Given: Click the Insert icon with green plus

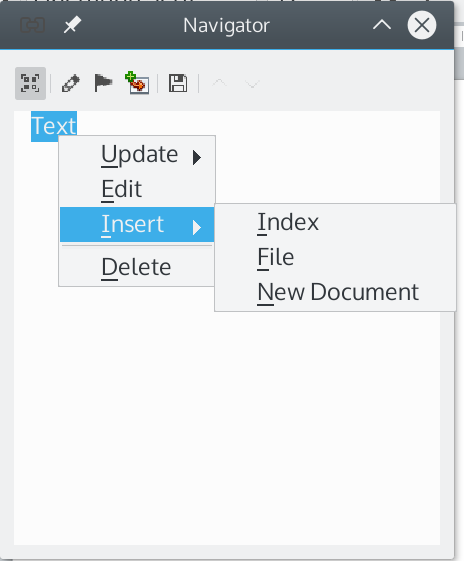Looking at the screenshot, I should (137, 83).
